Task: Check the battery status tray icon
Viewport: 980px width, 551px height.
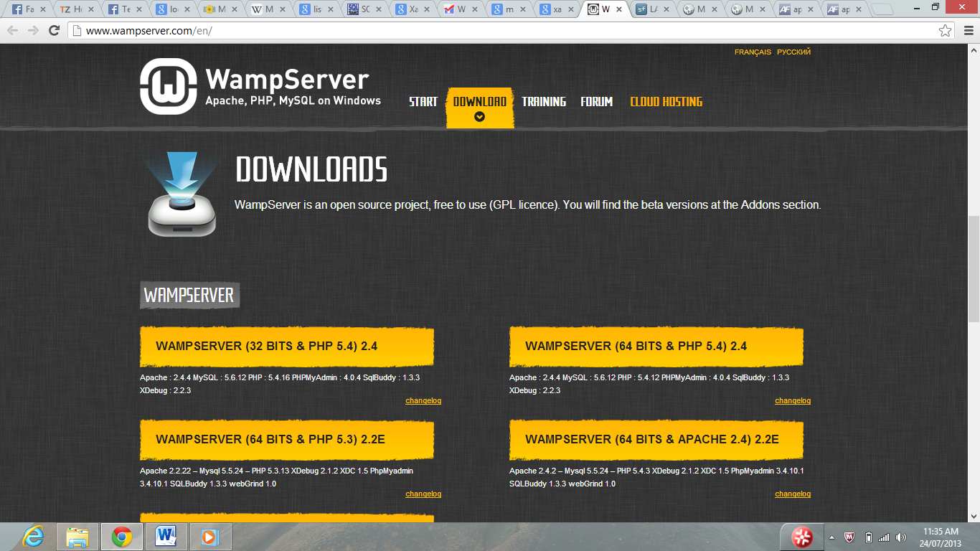Action: [x=868, y=537]
